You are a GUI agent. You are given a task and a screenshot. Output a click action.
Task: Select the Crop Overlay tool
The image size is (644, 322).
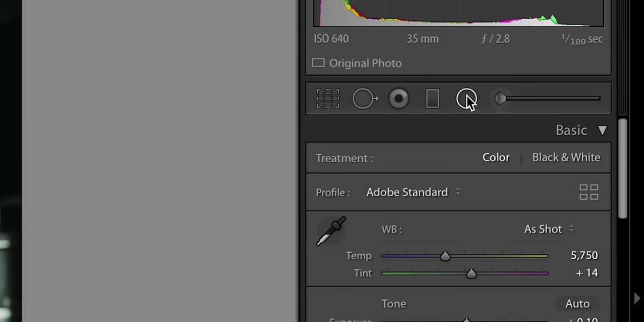328,99
